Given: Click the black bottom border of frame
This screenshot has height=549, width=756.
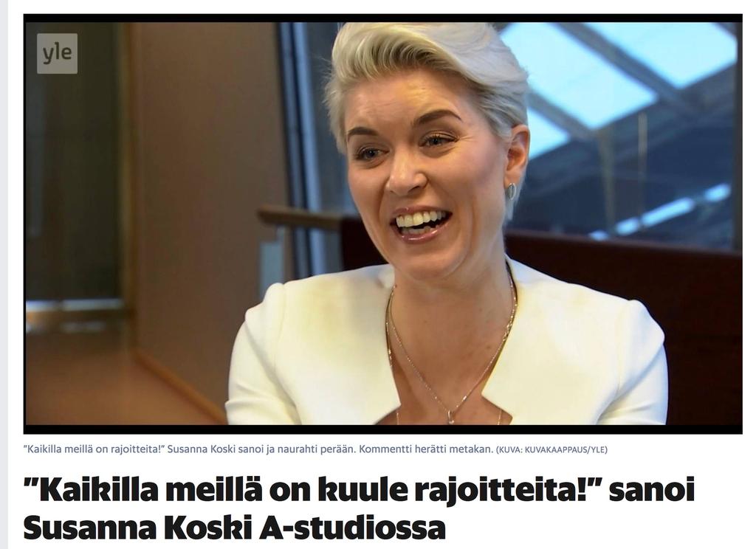Looking at the screenshot, I should [383, 429].
